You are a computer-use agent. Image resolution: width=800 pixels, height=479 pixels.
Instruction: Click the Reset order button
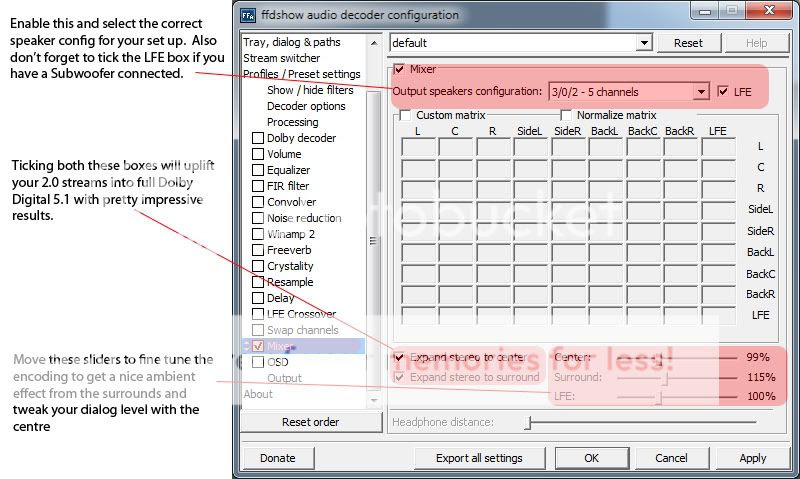pos(311,422)
